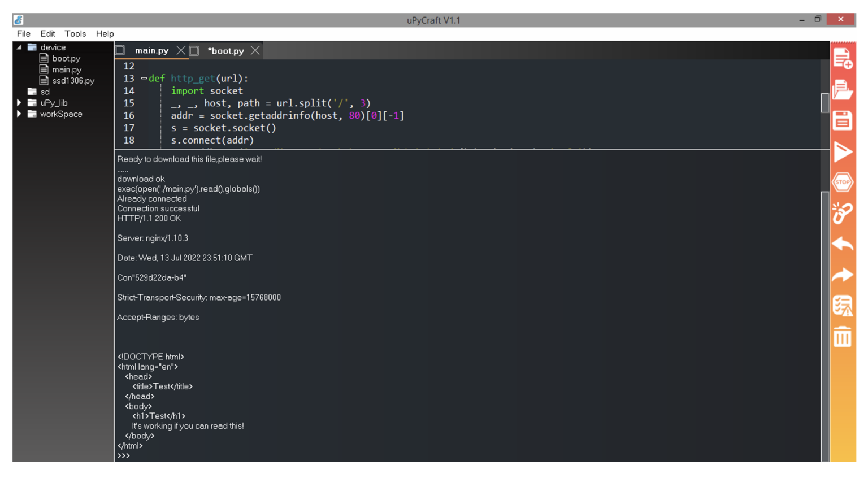Click the code editor vertical scrollbar
Image resolution: width=868 pixels, height=478 pixels.
[824, 103]
